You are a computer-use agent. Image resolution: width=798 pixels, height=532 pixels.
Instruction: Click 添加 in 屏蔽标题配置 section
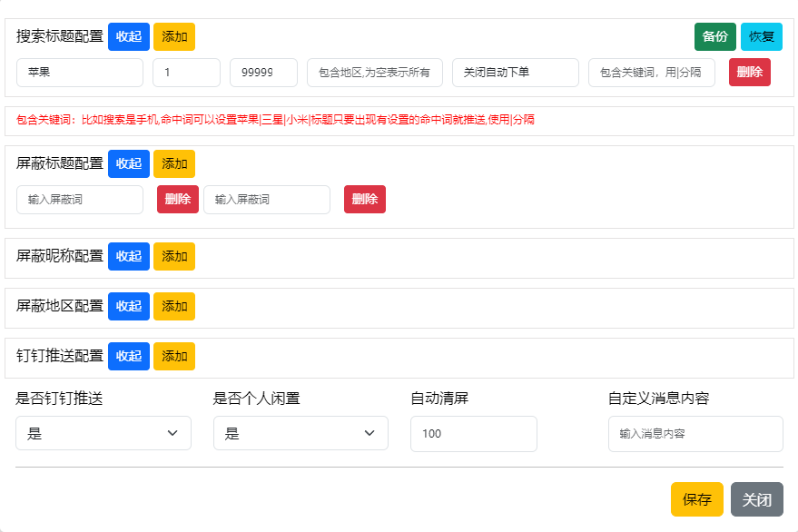point(174,164)
